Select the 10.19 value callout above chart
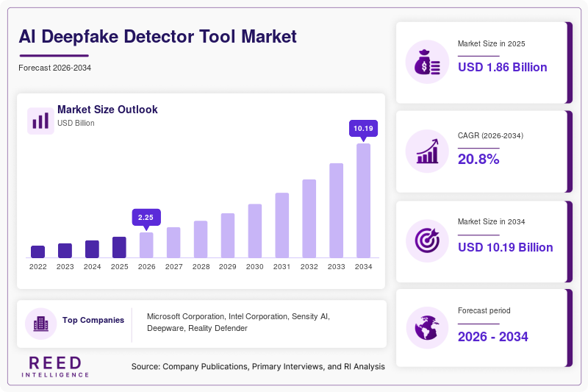The image size is (588, 392). [363, 129]
